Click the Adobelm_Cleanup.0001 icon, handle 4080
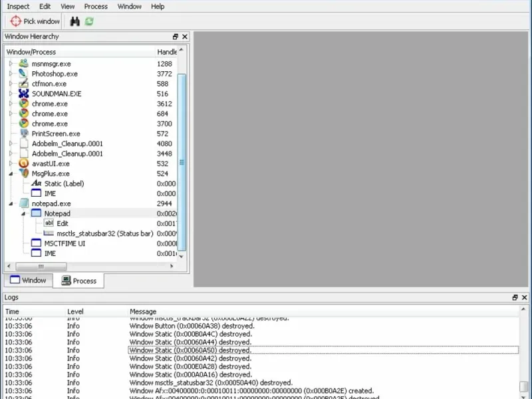532x399 pixels. click(23, 143)
